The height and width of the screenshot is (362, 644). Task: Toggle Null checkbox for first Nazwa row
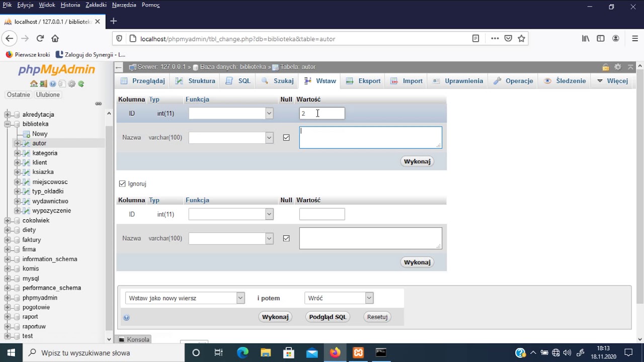click(286, 137)
